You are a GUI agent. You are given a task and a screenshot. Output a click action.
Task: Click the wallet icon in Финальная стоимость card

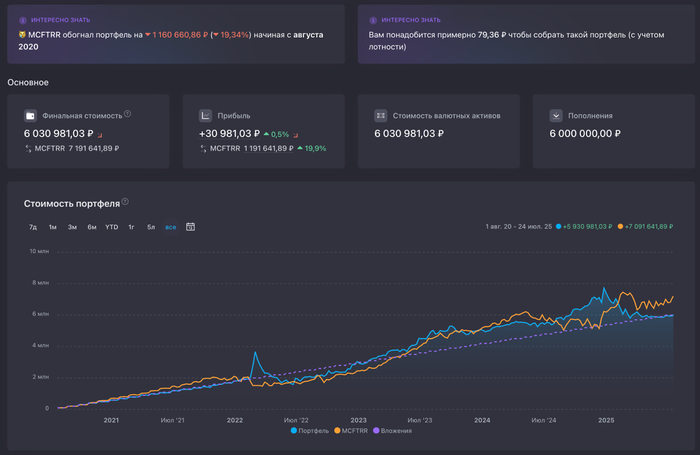[31, 115]
